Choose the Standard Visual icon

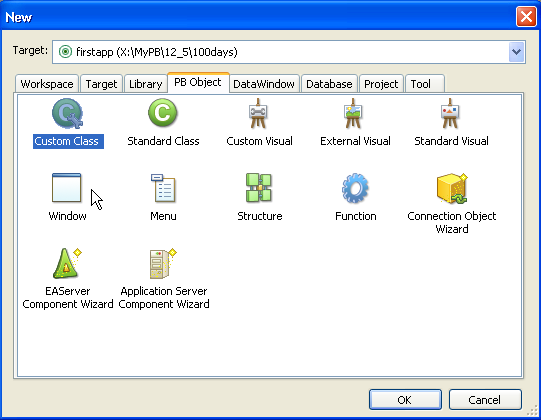(450, 114)
